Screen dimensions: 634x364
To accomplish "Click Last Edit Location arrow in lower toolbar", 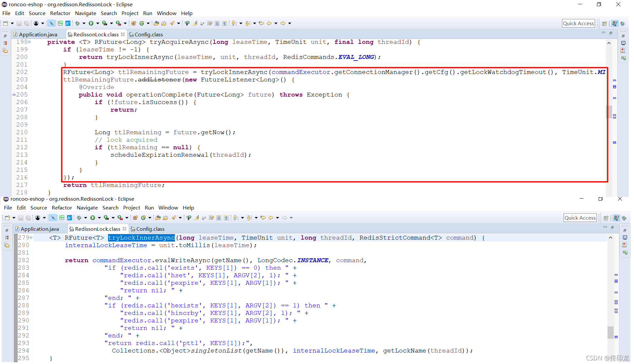I will [263, 218].
